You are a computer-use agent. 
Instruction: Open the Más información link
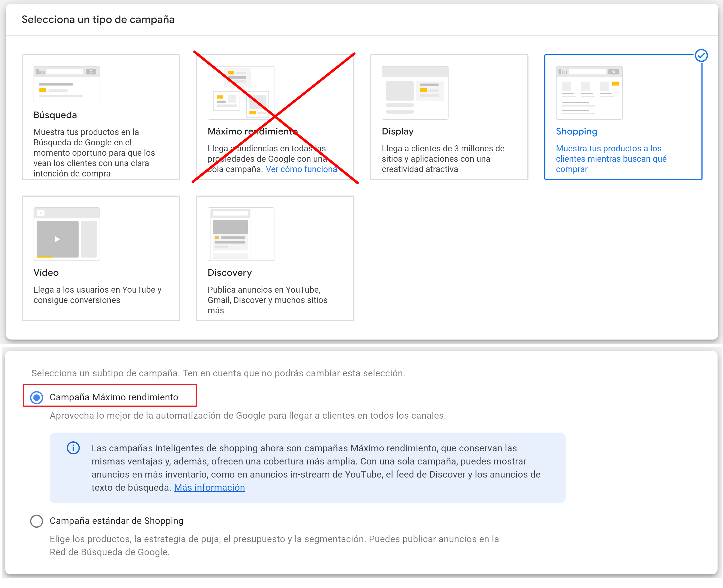209,487
